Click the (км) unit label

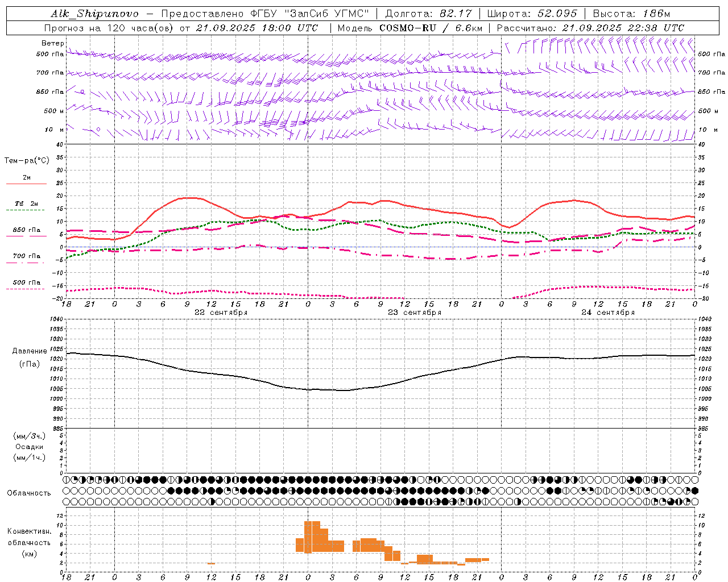[29, 554]
